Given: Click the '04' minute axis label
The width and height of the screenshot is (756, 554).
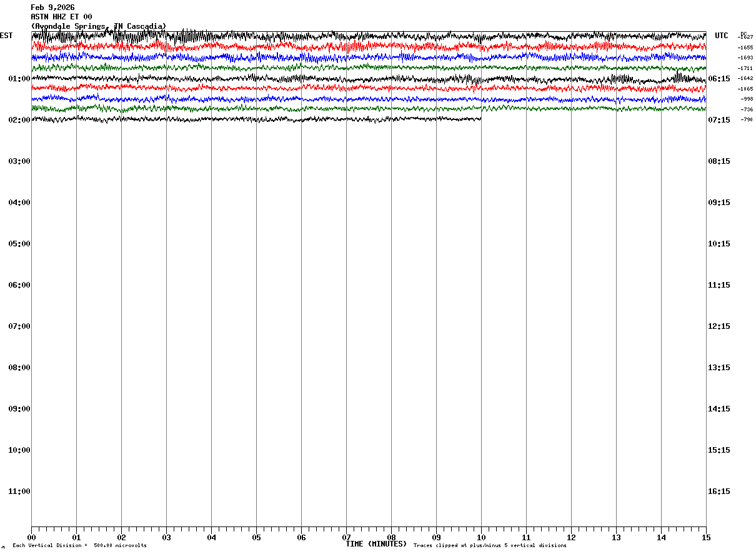Looking at the screenshot, I should pos(211,538).
